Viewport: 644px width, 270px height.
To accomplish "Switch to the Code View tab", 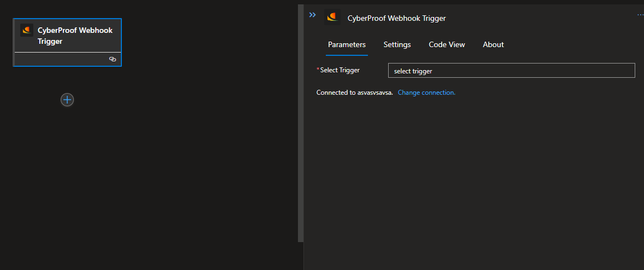I will [x=447, y=44].
